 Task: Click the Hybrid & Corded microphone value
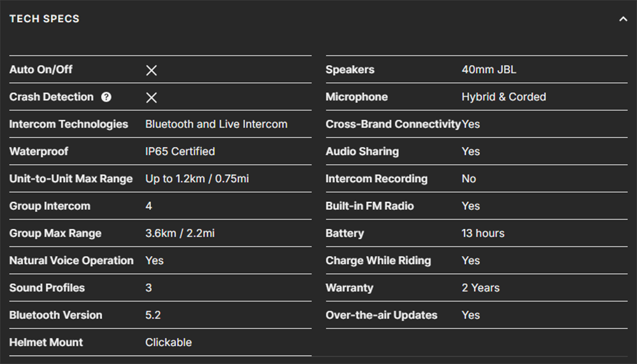click(x=504, y=97)
